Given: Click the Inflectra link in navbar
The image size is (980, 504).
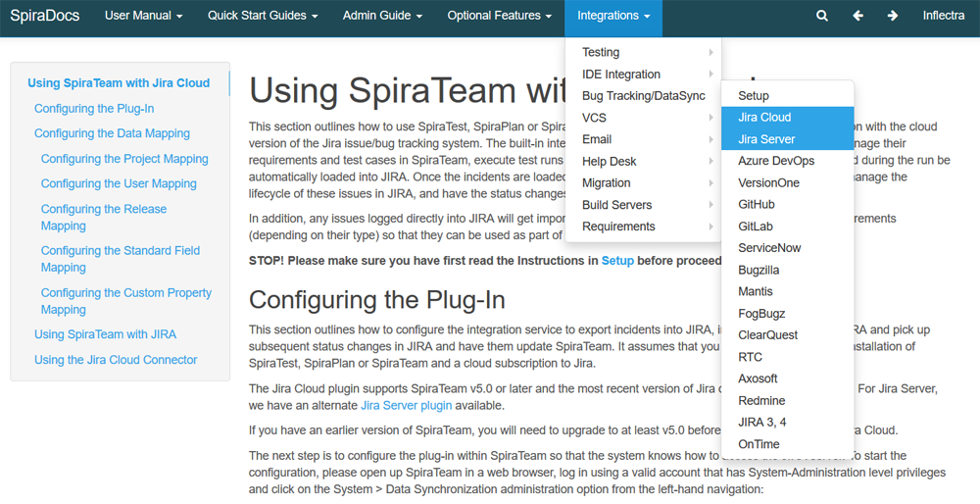Looking at the screenshot, I should coord(943,16).
